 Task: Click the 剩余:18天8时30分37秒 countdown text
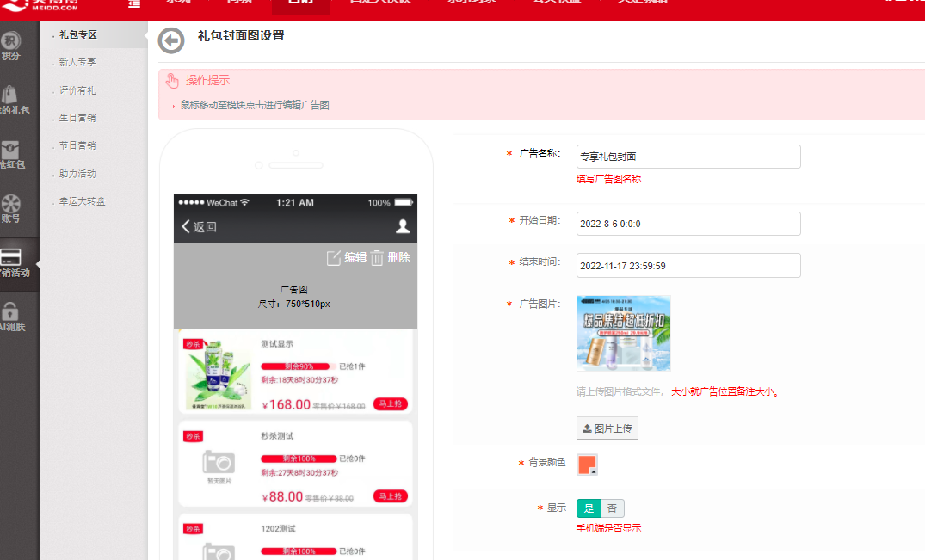coord(299,380)
